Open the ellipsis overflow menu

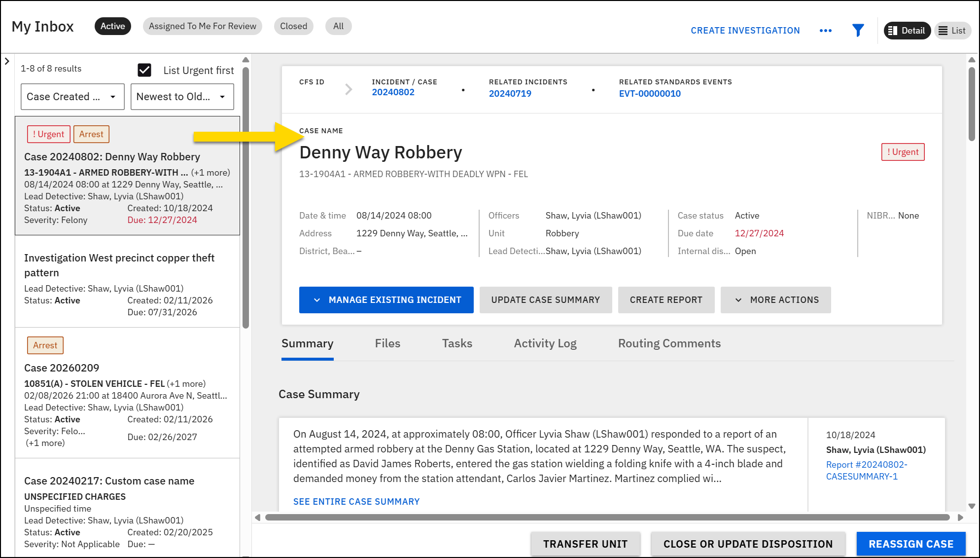point(826,31)
